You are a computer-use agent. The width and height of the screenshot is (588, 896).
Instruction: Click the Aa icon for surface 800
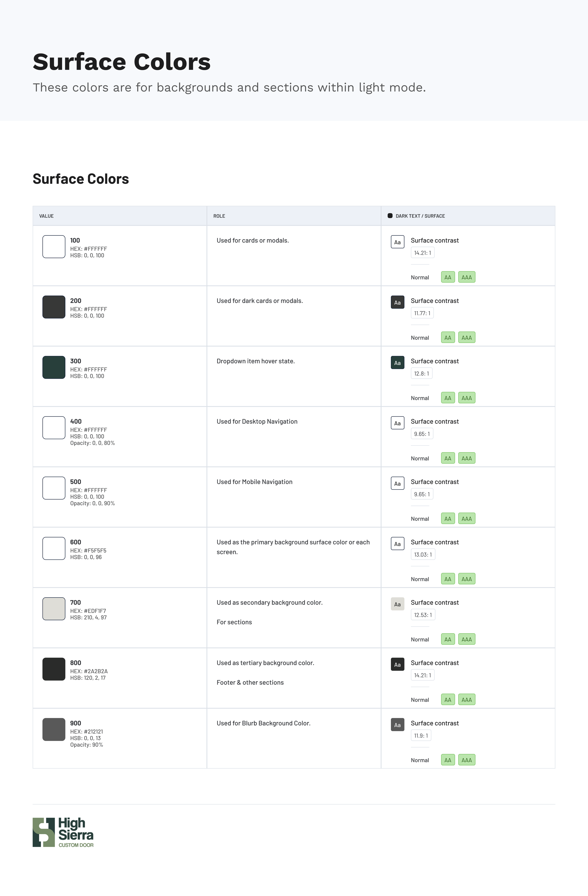[397, 665]
